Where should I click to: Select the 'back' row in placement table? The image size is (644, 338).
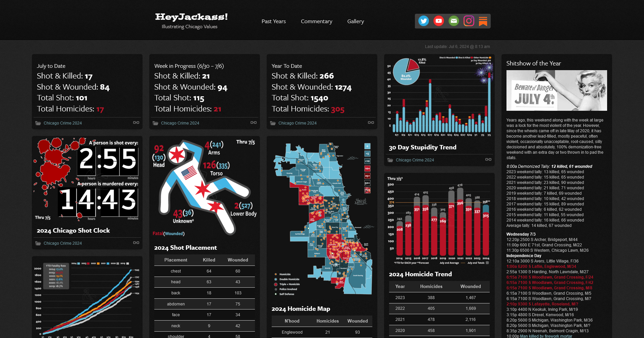tap(205, 293)
